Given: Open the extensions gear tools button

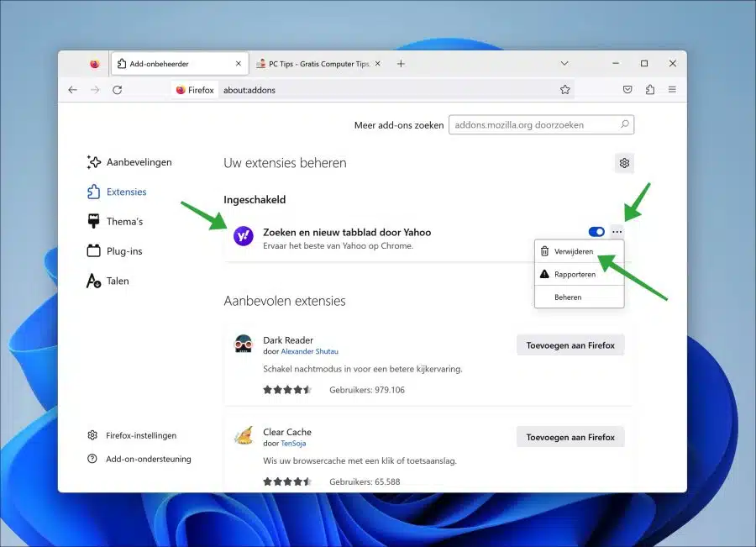Looking at the screenshot, I should pos(624,163).
